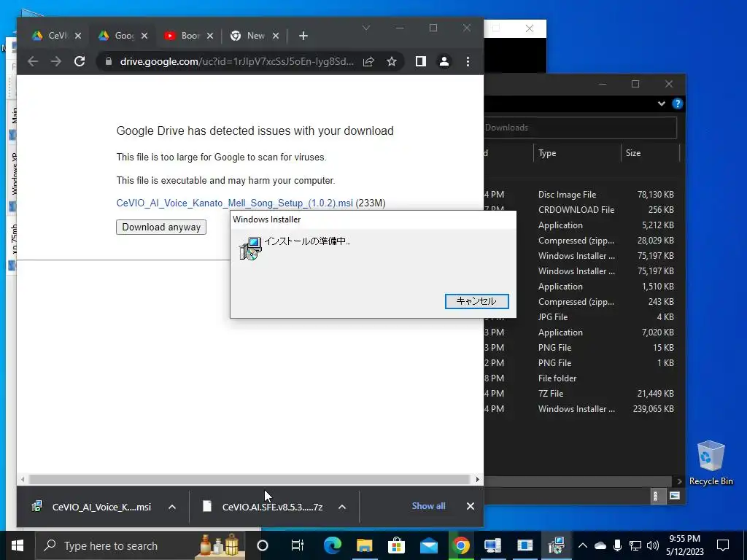This screenshot has height=560, width=747.
Task: Select the CRDOWNLOAD File row
Action: 581,210
